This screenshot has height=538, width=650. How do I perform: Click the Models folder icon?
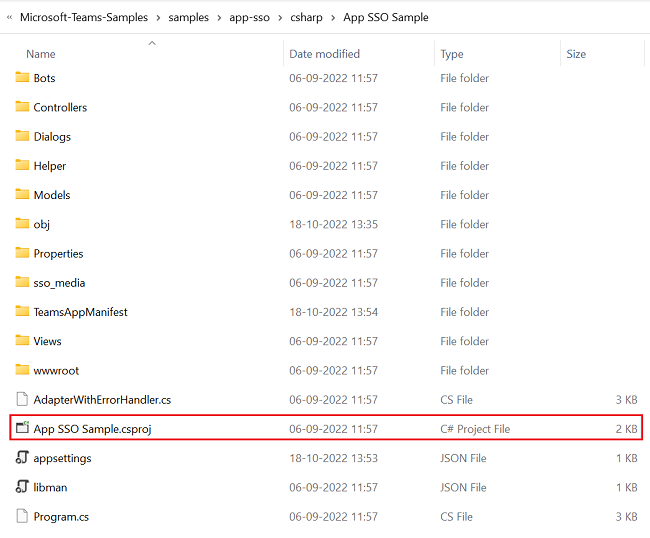click(x=22, y=194)
